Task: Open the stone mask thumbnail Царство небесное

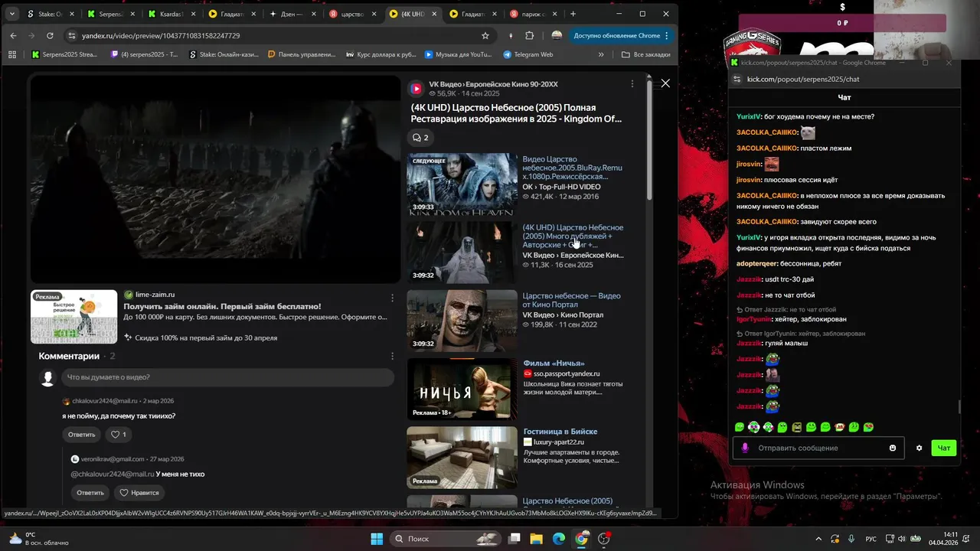Action: 462,321
